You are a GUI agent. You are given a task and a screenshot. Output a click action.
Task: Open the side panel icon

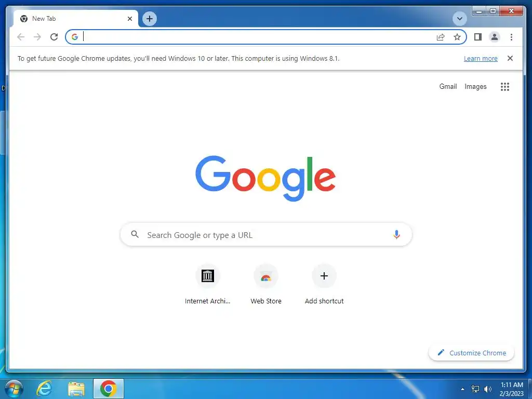point(478,37)
